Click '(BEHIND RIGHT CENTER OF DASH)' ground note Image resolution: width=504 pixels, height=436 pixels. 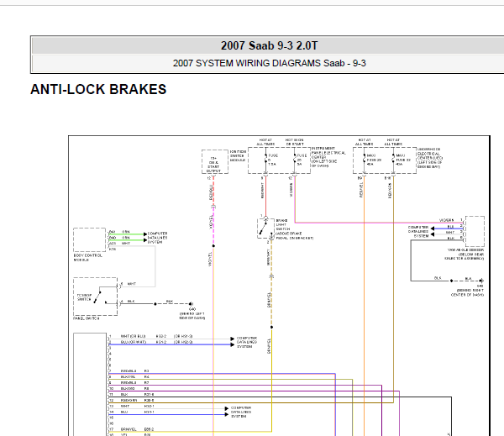pyautogui.click(x=467, y=292)
